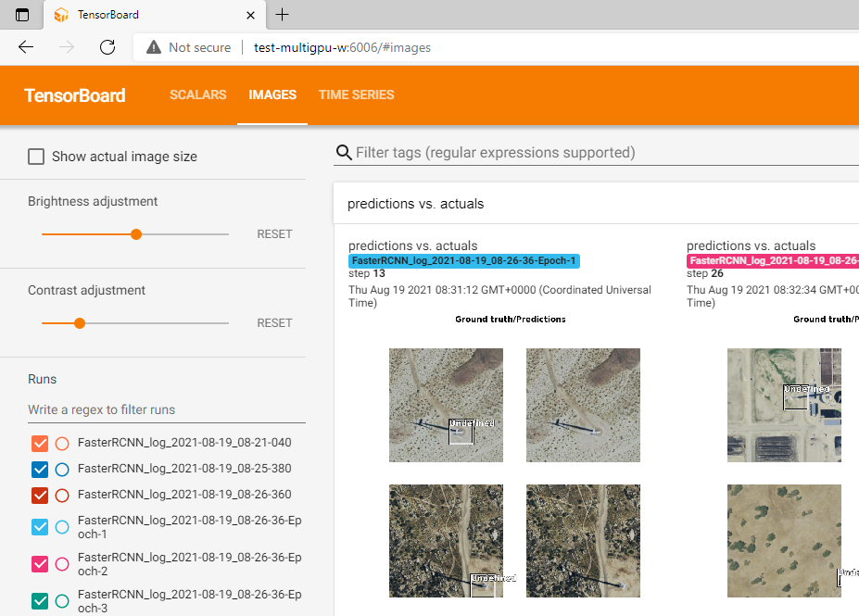Reload the TensorBoard page

click(107, 47)
